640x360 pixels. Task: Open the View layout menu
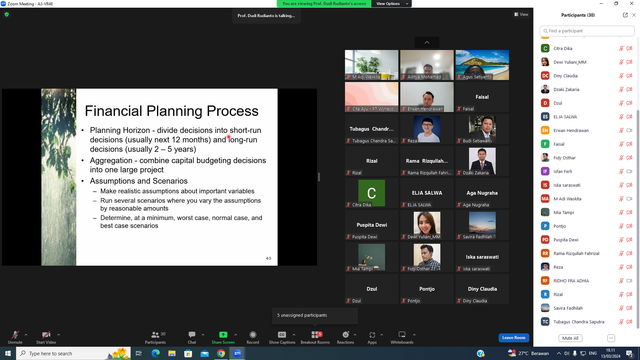521,14
